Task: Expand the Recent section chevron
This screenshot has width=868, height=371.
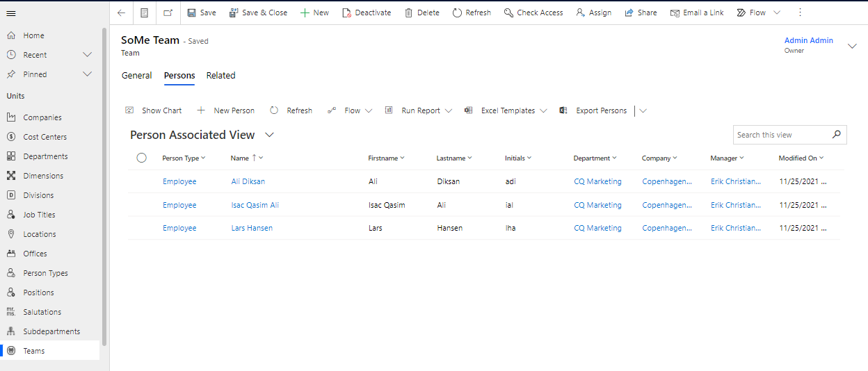Action: (x=87, y=55)
